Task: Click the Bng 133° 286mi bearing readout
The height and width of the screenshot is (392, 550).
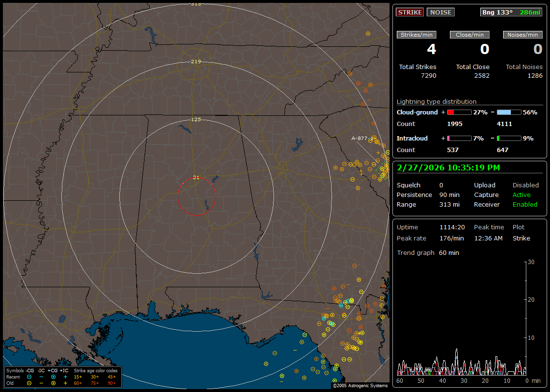Action: click(511, 12)
